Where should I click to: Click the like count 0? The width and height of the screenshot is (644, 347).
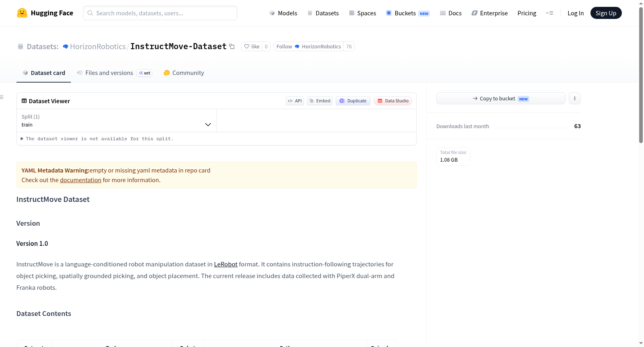(266, 46)
